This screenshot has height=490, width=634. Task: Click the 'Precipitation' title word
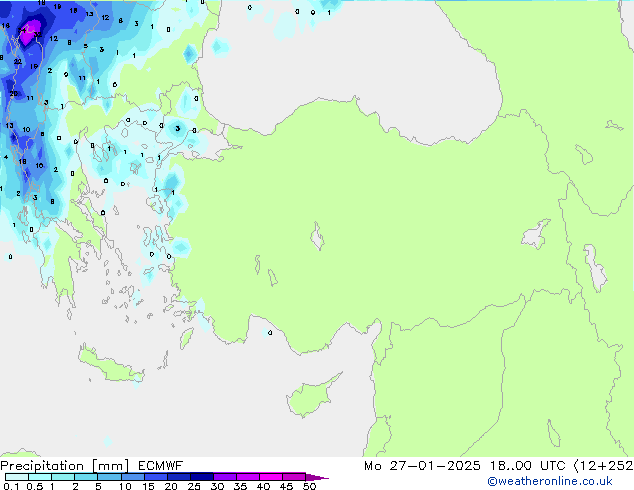pos(42,466)
